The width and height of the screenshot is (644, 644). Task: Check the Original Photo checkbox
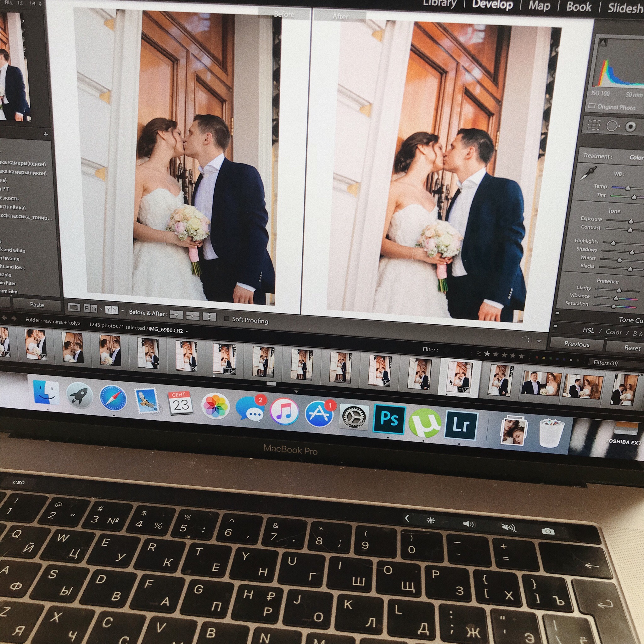592,106
